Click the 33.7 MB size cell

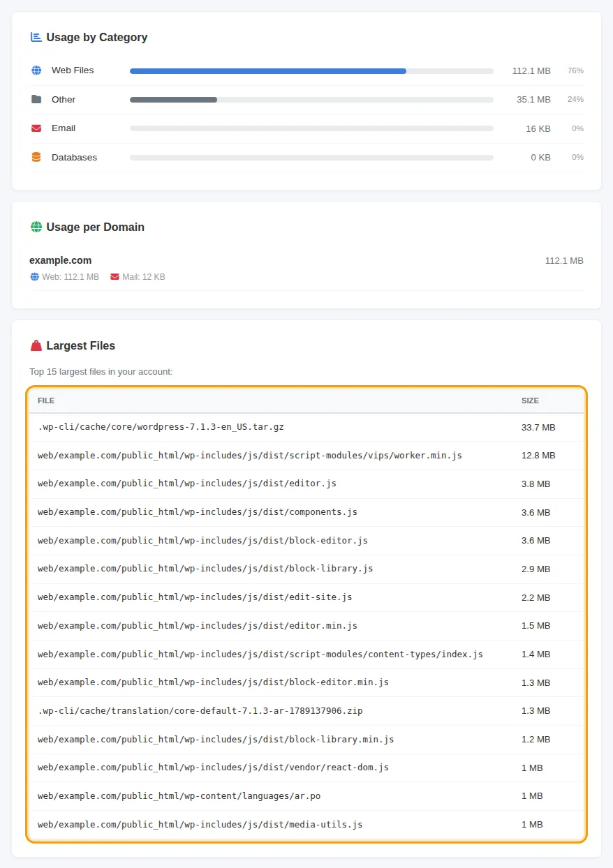point(538,427)
